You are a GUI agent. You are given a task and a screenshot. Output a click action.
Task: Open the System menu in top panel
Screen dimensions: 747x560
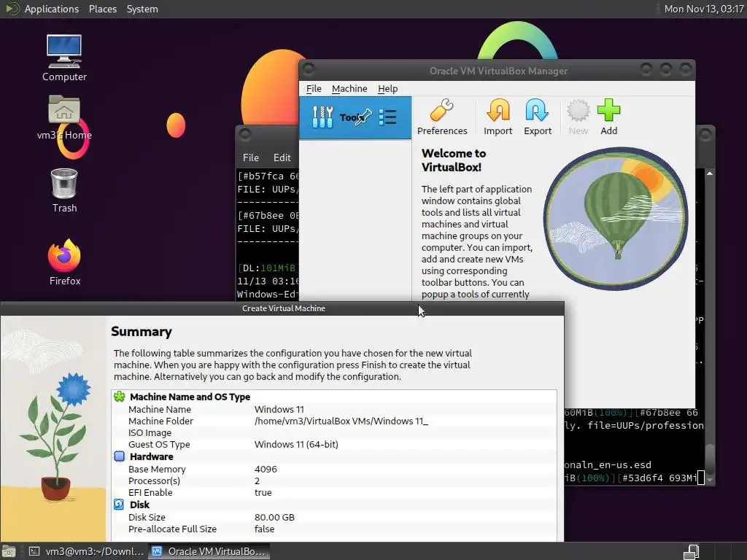[142, 9]
